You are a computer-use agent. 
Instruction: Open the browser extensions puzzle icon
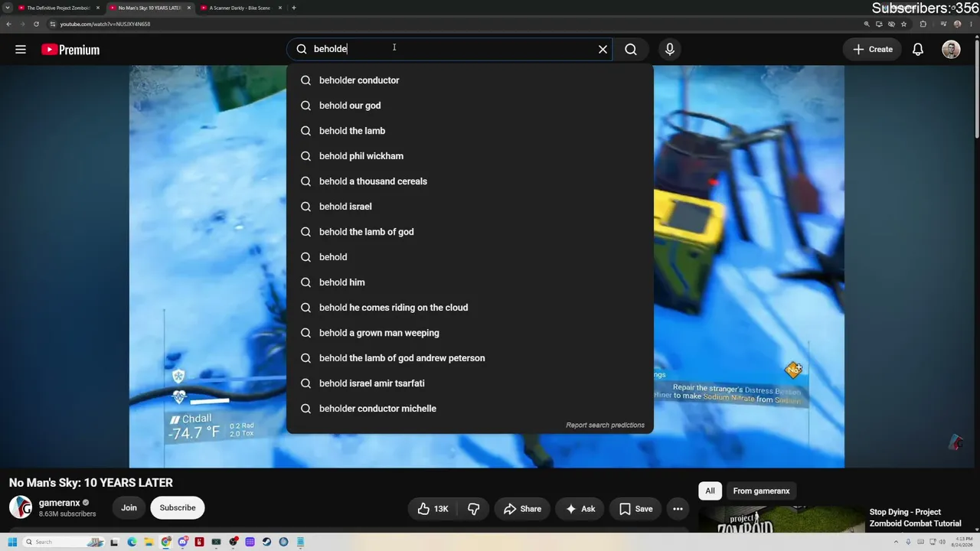click(x=923, y=24)
